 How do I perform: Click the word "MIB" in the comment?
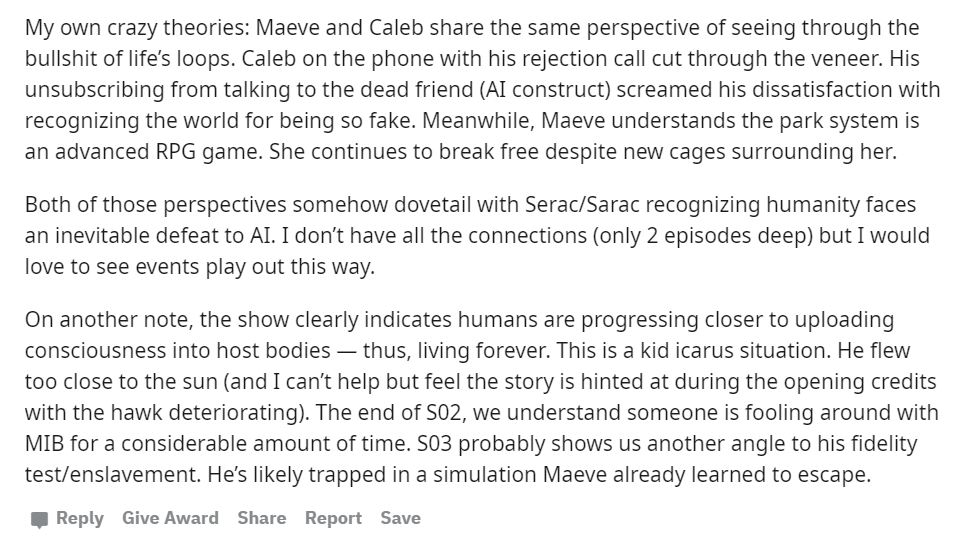[x=44, y=444]
